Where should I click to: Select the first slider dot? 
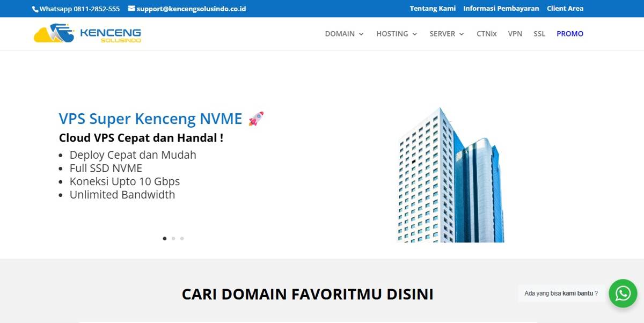coord(165,238)
